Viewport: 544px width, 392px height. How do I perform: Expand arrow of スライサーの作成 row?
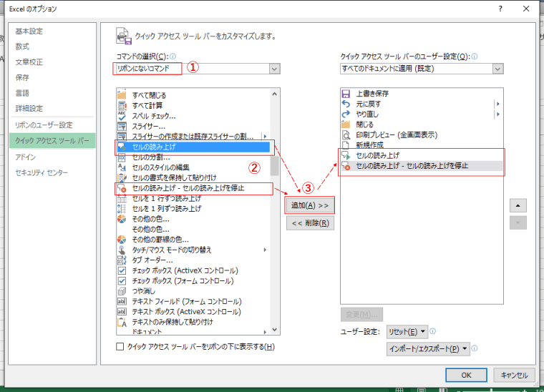[265, 137]
